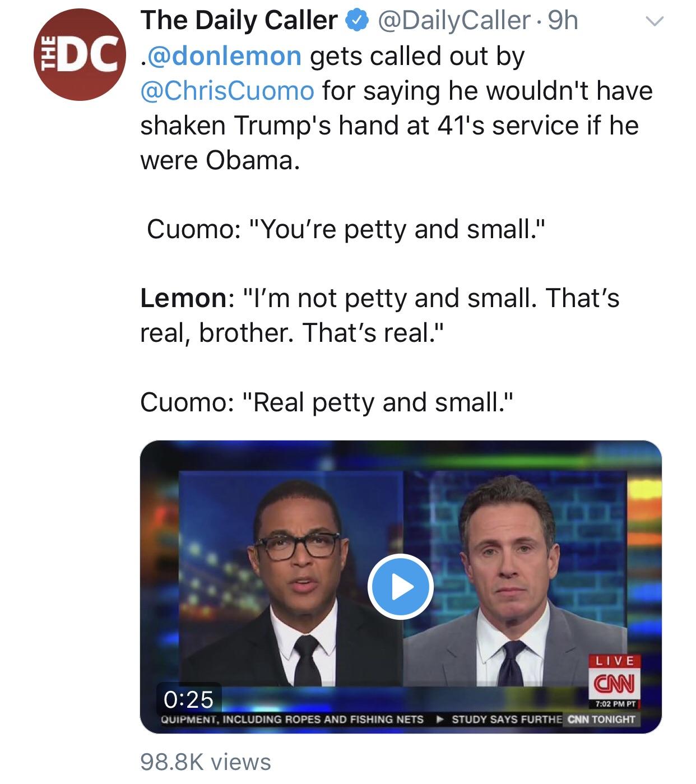
Task: Click The Daily Caller display name
Action: click(x=239, y=21)
